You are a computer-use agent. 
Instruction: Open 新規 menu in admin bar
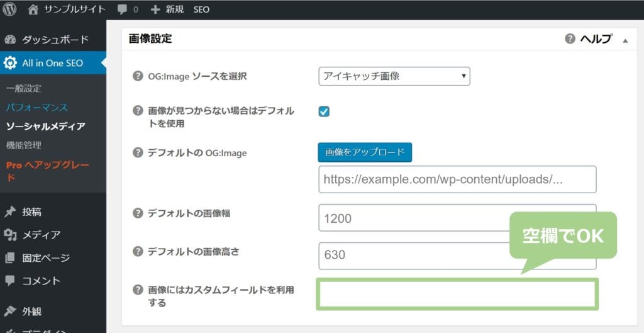click(x=175, y=9)
